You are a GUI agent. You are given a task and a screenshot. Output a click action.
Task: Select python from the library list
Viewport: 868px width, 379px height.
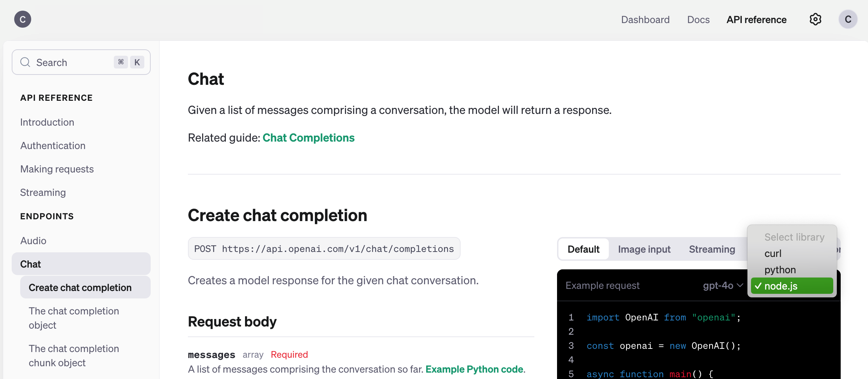tap(780, 270)
